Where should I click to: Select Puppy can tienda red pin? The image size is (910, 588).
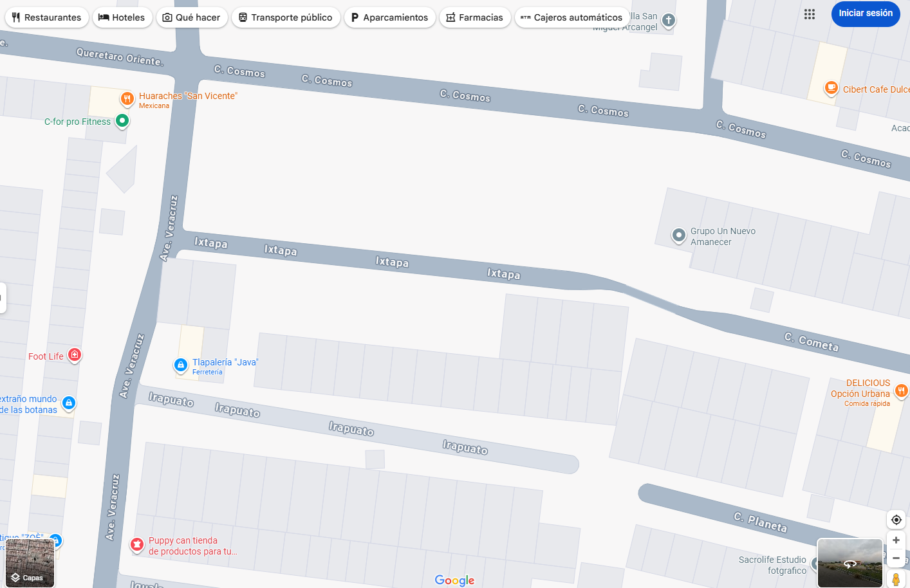(x=137, y=545)
